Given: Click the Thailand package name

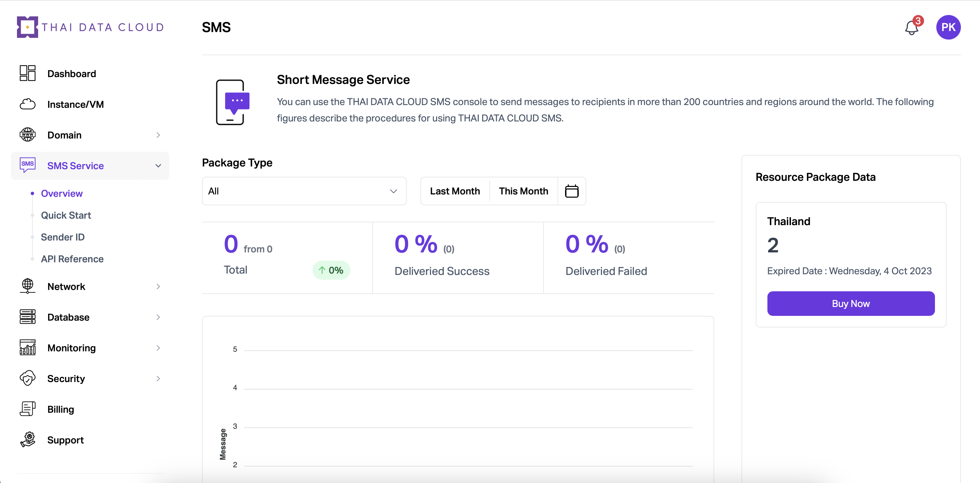Looking at the screenshot, I should pos(788,221).
